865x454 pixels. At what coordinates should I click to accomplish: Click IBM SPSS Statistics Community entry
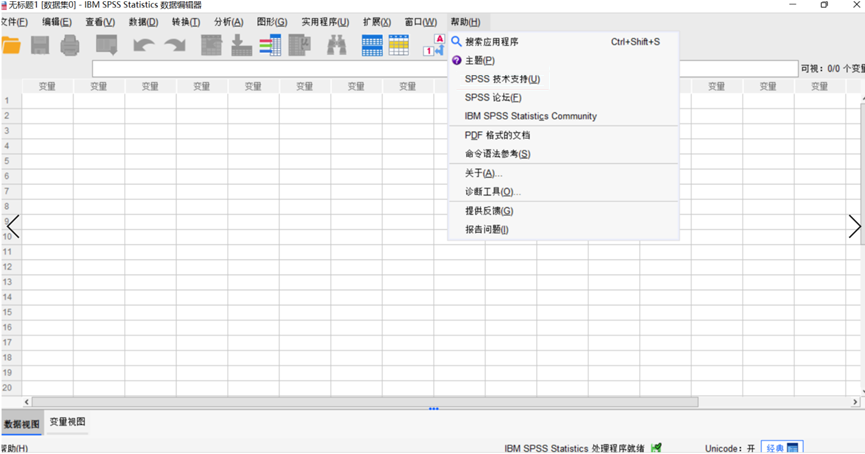530,116
